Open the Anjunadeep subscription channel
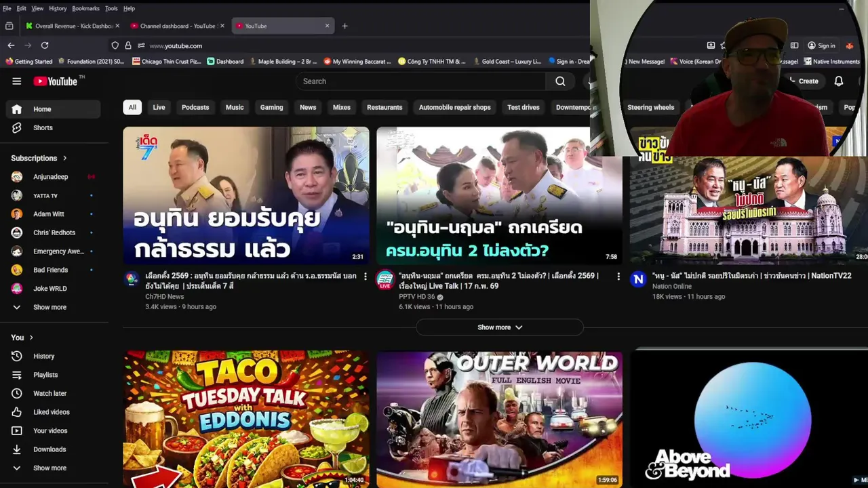868x488 pixels. (53, 177)
